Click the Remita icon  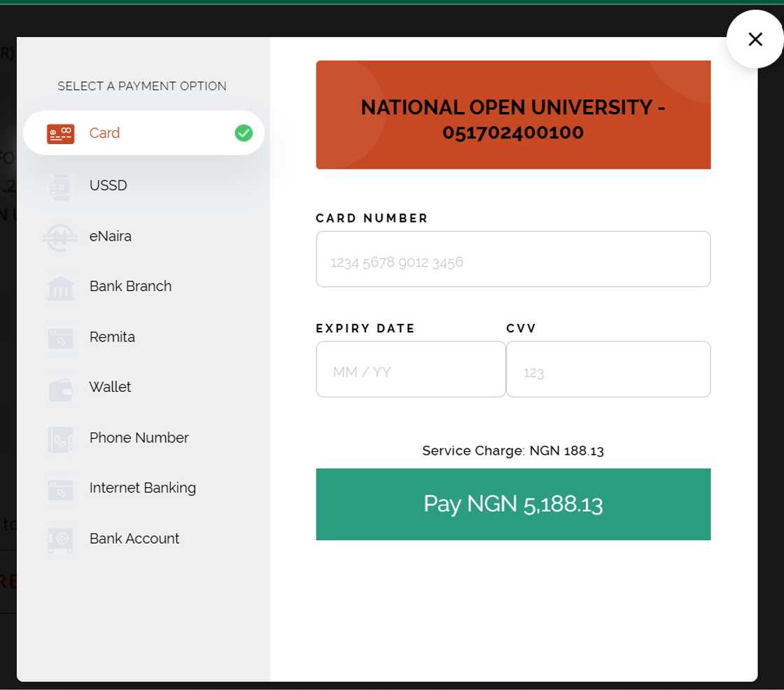(x=60, y=337)
